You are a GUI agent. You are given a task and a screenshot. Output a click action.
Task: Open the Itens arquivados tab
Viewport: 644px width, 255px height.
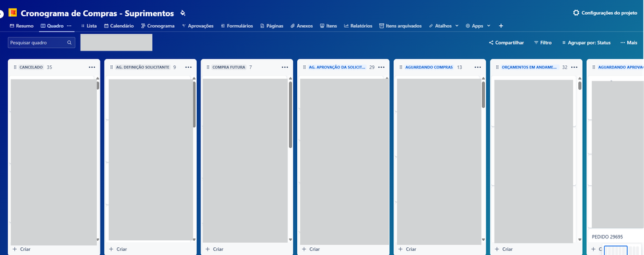tap(400, 26)
